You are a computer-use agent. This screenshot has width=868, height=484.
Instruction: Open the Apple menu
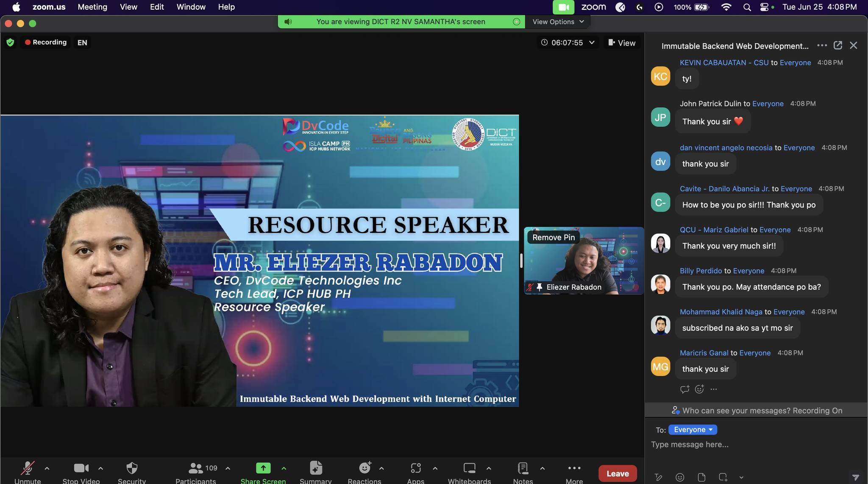[16, 7]
